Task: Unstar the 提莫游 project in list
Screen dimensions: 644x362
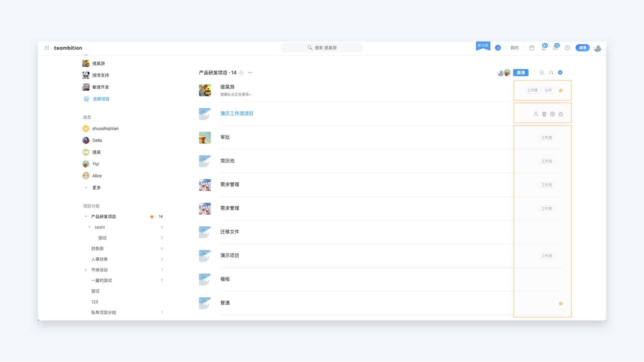Action: 561,90
